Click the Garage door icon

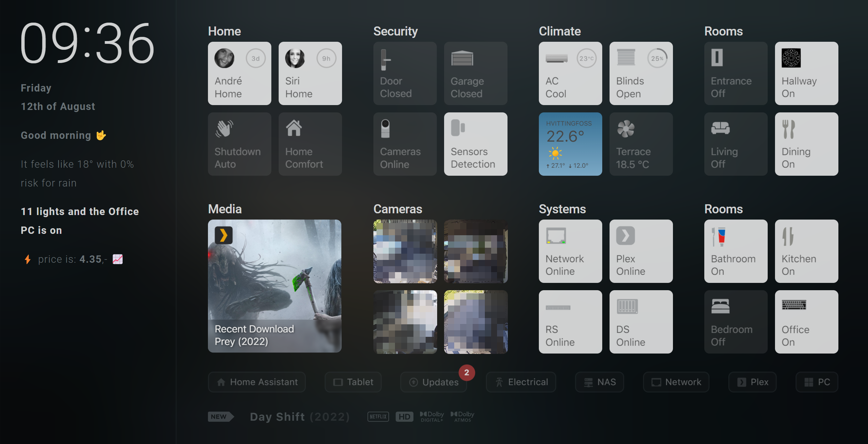(x=462, y=58)
